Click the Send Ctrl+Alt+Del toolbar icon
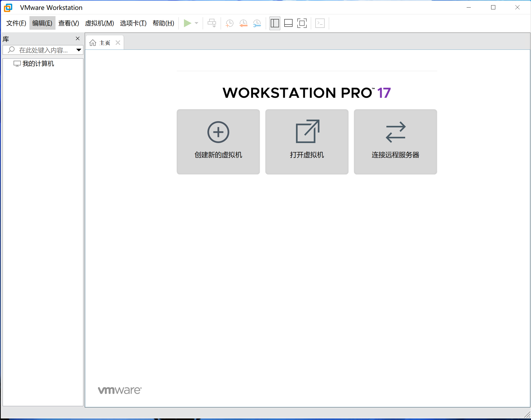This screenshot has height=420, width=531. [212, 23]
